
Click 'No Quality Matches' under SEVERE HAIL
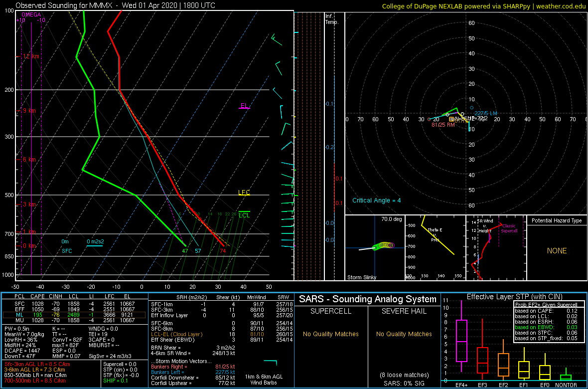point(404,334)
